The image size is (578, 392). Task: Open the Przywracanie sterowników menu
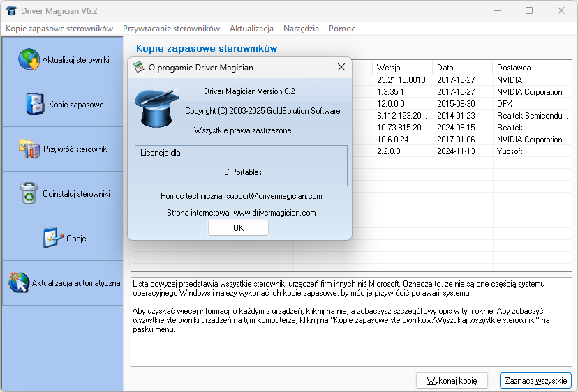point(172,29)
